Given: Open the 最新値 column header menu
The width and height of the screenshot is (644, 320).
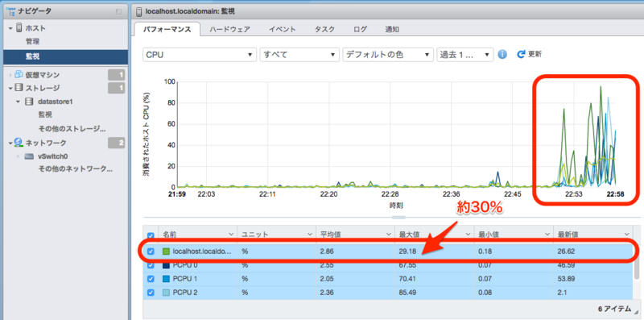Looking at the screenshot, I should click(627, 235).
